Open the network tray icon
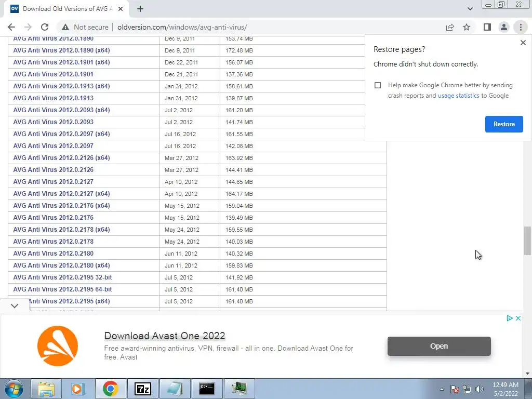The height and width of the screenshot is (399, 532). 467,389
